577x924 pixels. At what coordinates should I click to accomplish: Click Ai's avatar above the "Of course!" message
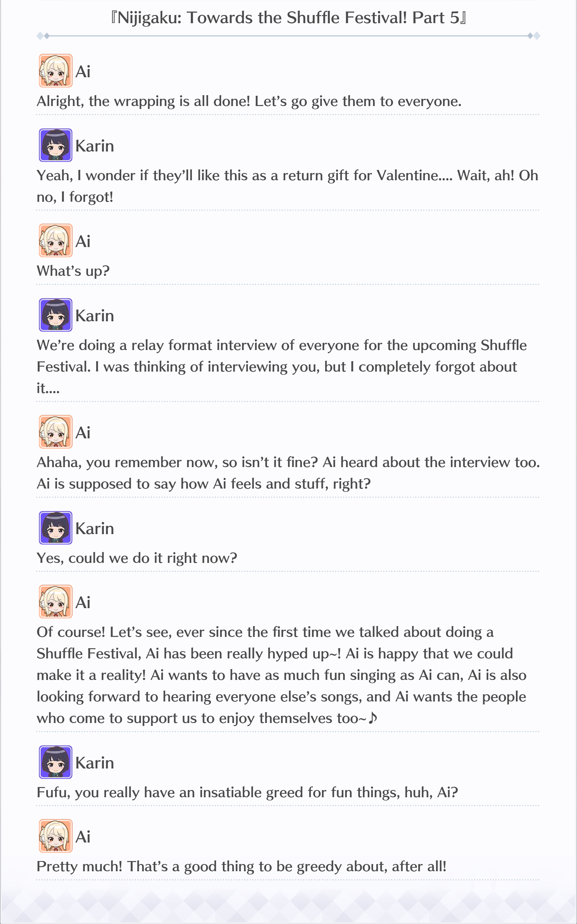point(55,601)
